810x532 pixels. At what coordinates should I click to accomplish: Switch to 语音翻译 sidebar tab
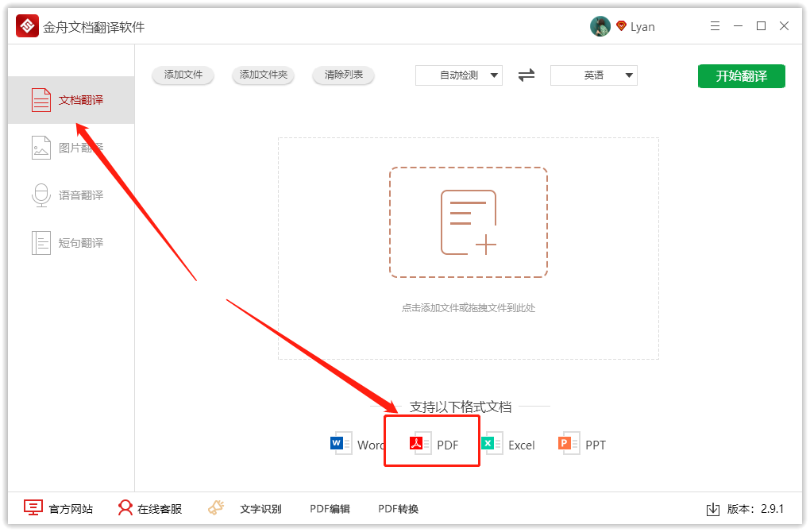tap(71, 195)
